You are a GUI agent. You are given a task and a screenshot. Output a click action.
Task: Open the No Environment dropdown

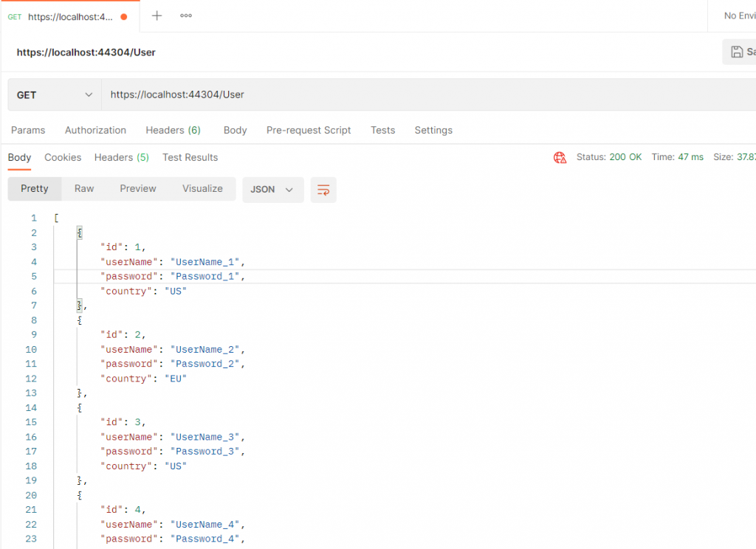(x=739, y=15)
